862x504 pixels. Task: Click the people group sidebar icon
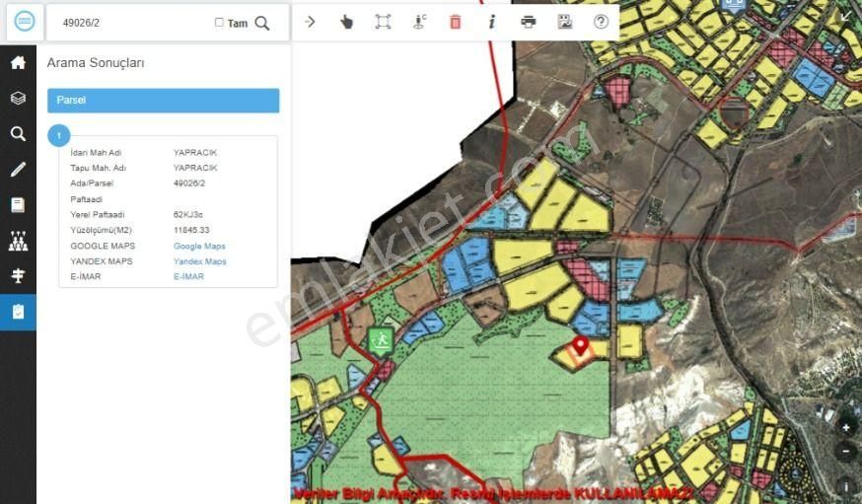coord(18,241)
